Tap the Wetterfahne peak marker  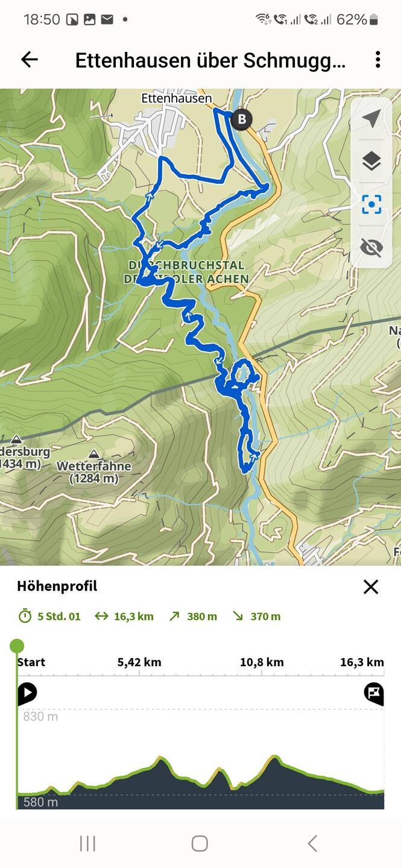93,454
